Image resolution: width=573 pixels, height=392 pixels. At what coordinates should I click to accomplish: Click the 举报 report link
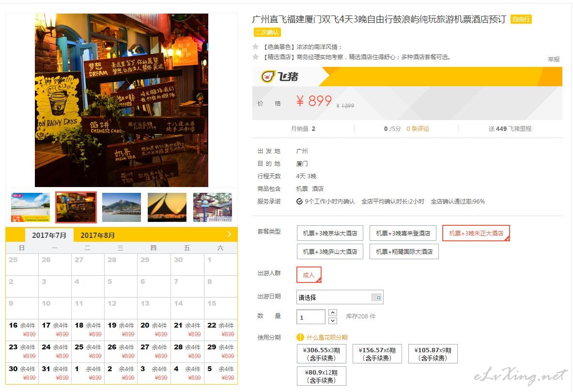tap(554, 59)
